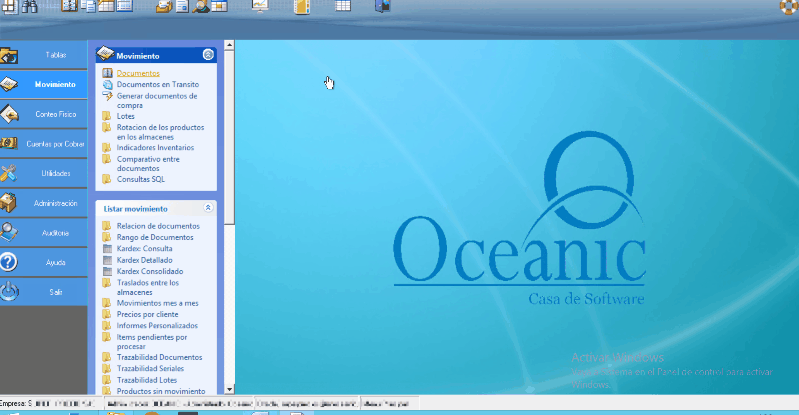Open the Lotes folder item
This screenshot has height=415, width=799.
125,116
